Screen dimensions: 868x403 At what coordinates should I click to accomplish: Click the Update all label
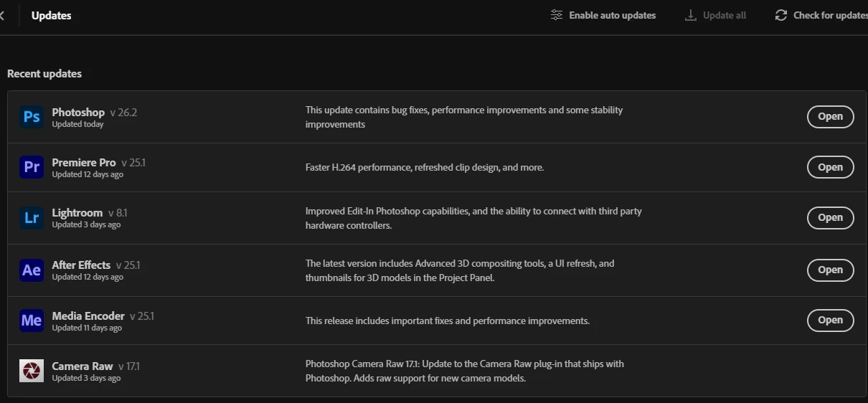[x=725, y=15]
